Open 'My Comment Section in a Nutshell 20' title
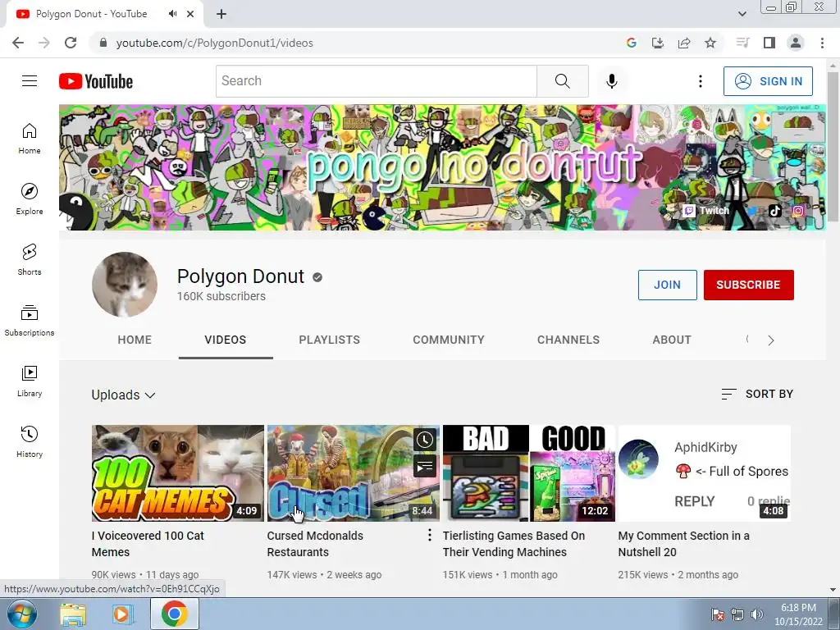The height and width of the screenshot is (630, 840). point(684,543)
